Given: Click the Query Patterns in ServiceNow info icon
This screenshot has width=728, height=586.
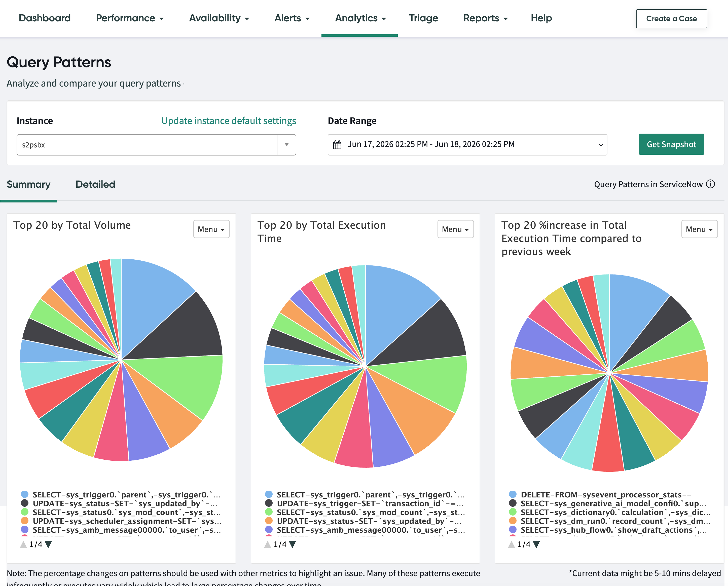Looking at the screenshot, I should click(x=710, y=184).
